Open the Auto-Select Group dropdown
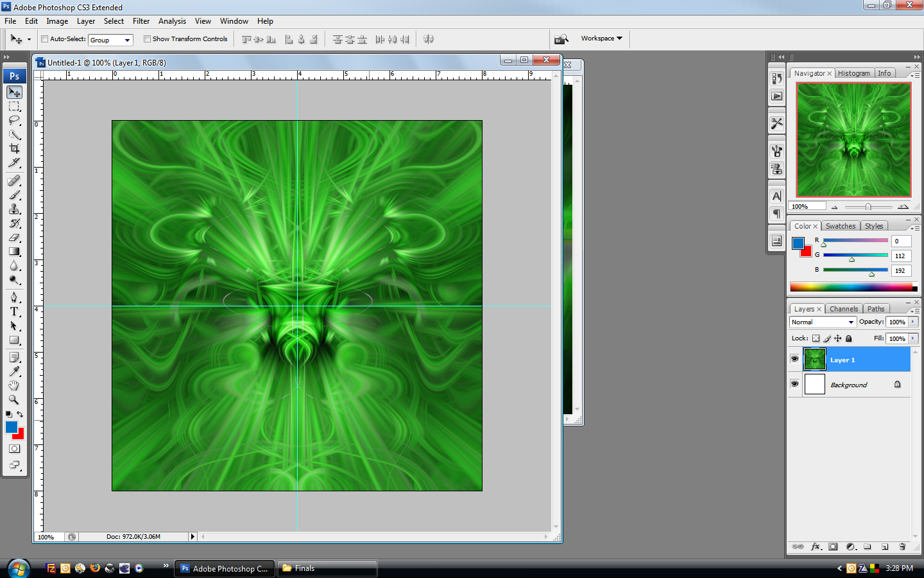Image resolution: width=924 pixels, height=578 pixels. click(110, 40)
